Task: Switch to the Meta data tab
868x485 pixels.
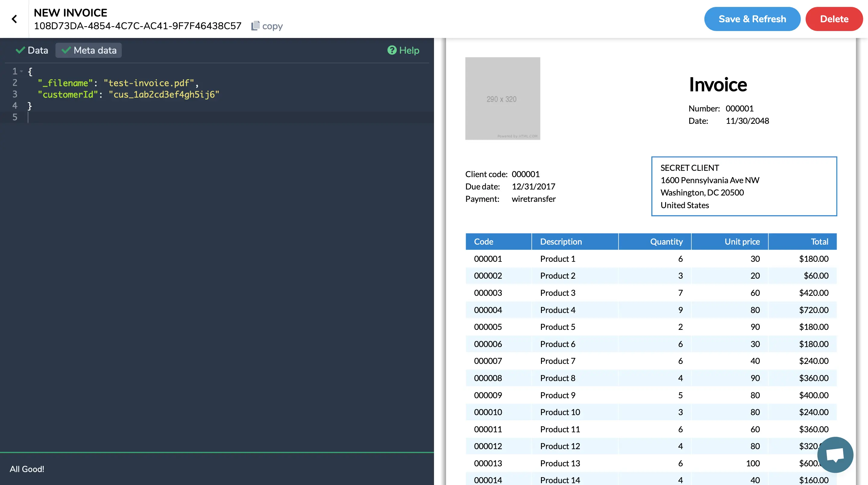Action: [x=95, y=50]
